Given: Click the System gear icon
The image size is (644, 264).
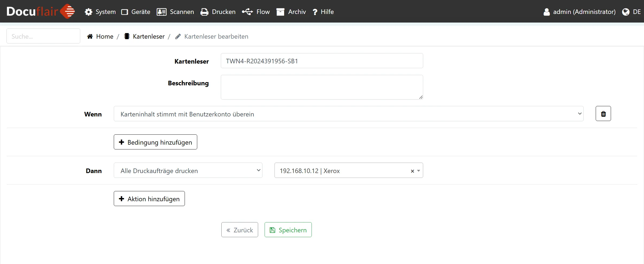Looking at the screenshot, I should [x=89, y=12].
